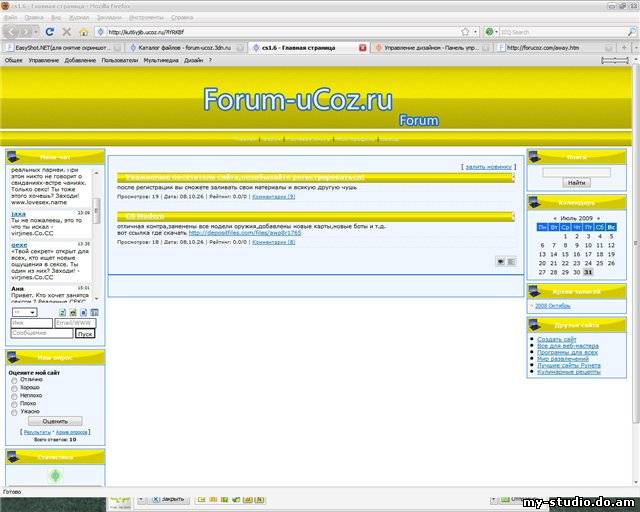Click the first small icon below news entries
The image size is (640, 512).
pos(500,261)
